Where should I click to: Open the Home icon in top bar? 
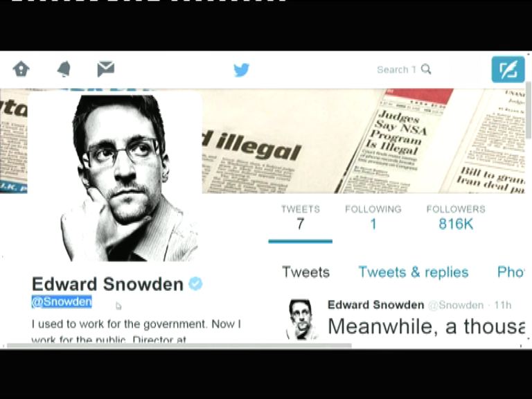21,69
